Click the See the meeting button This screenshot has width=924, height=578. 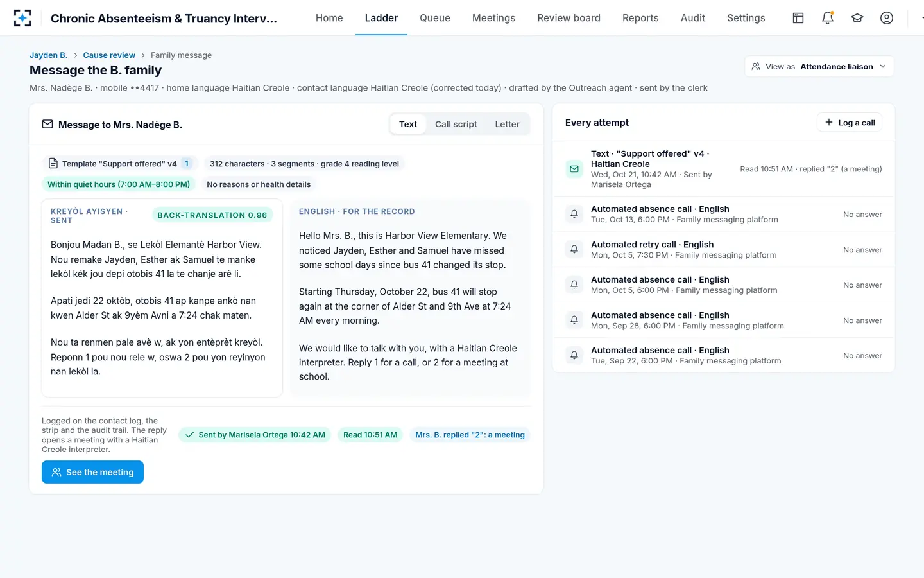(x=92, y=472)
